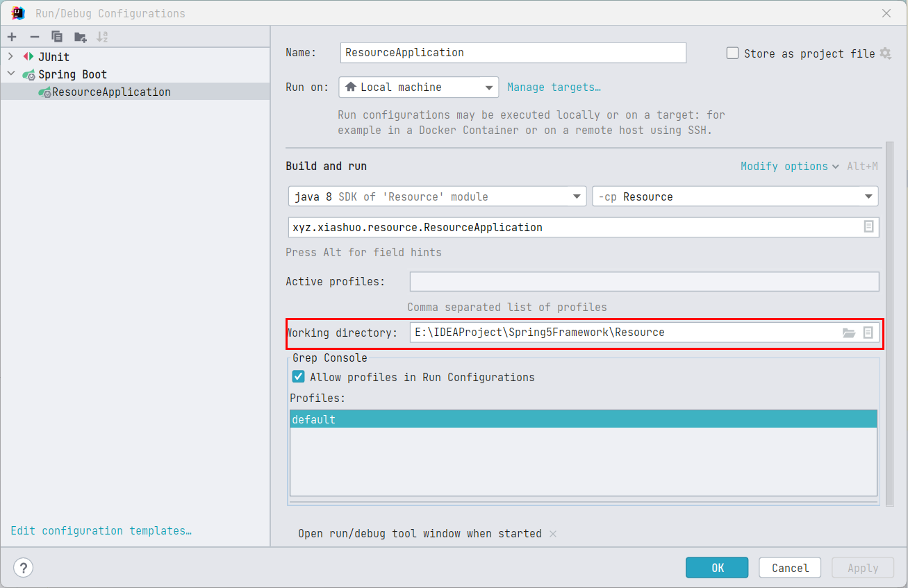Remove the 'Open run/debug tool window' option
Viewport: 908px width, 588px height.
(x=553, y=533)
